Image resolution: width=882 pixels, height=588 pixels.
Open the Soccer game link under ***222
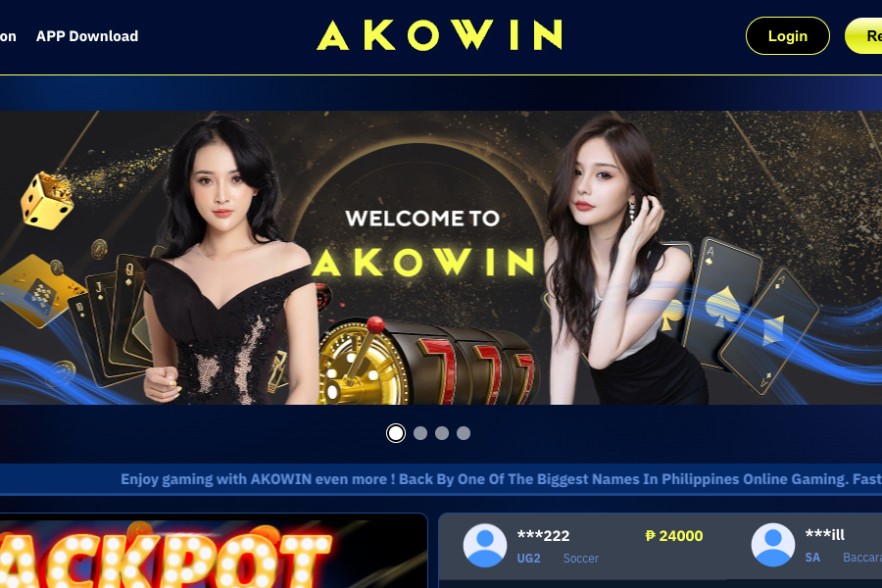(x=581, y=559)
